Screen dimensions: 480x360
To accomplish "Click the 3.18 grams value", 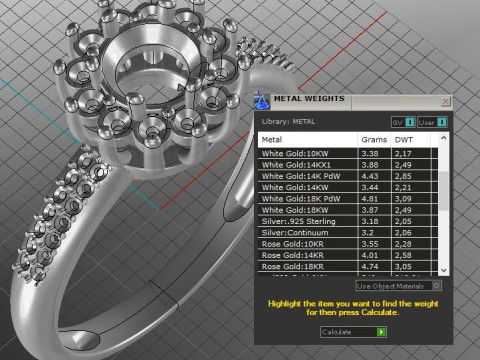I will (x=370, y=222).
